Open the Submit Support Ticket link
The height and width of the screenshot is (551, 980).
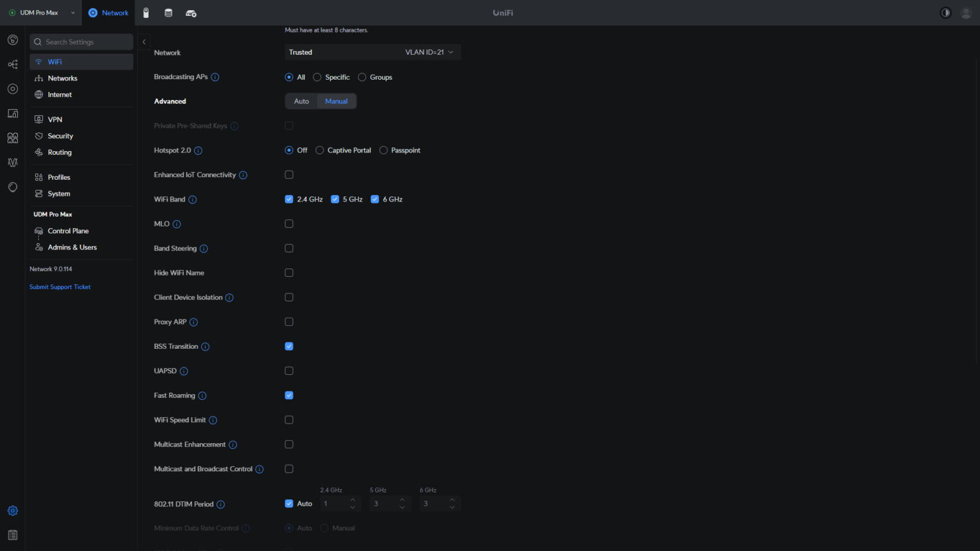click(x=59, y=286)
